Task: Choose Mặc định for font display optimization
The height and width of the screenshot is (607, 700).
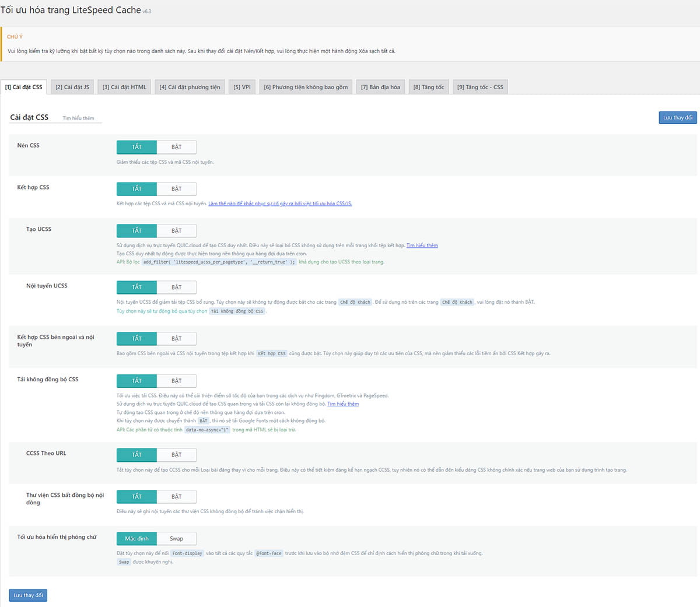Action: [x=136, y=539]
